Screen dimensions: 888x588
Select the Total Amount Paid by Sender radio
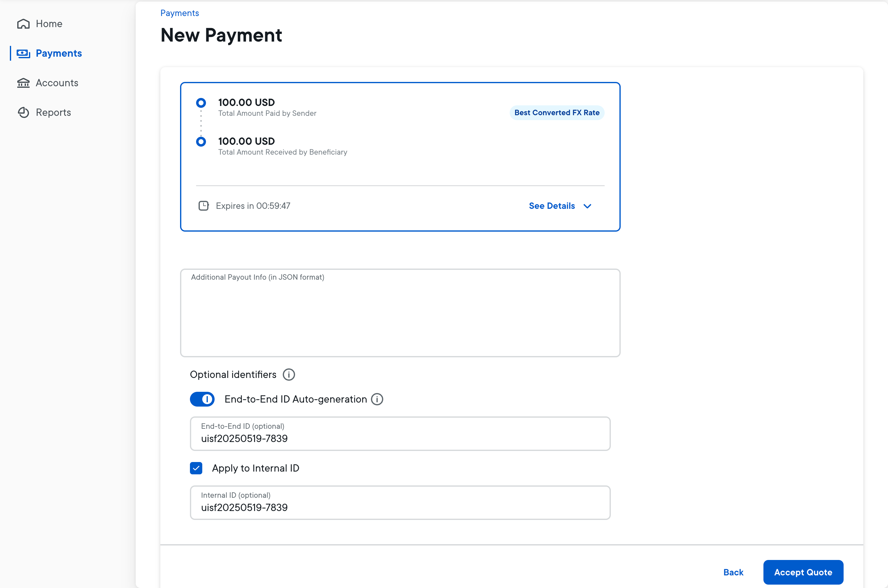(201, 103)
